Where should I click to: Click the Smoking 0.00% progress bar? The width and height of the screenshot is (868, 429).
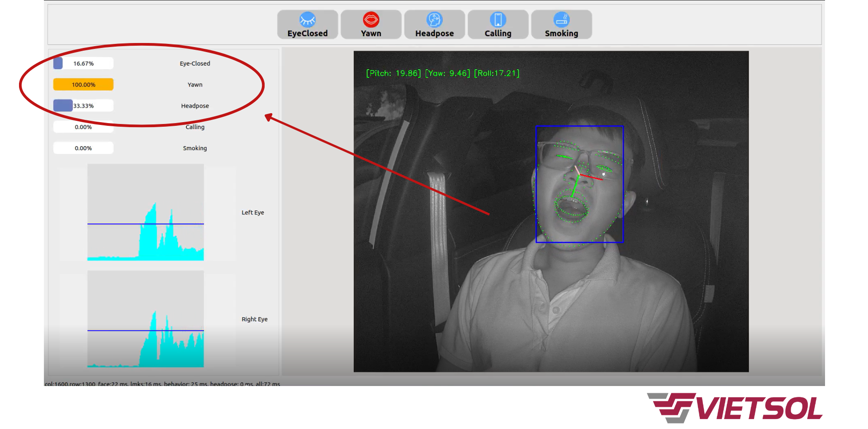click(x=83, y=148)
